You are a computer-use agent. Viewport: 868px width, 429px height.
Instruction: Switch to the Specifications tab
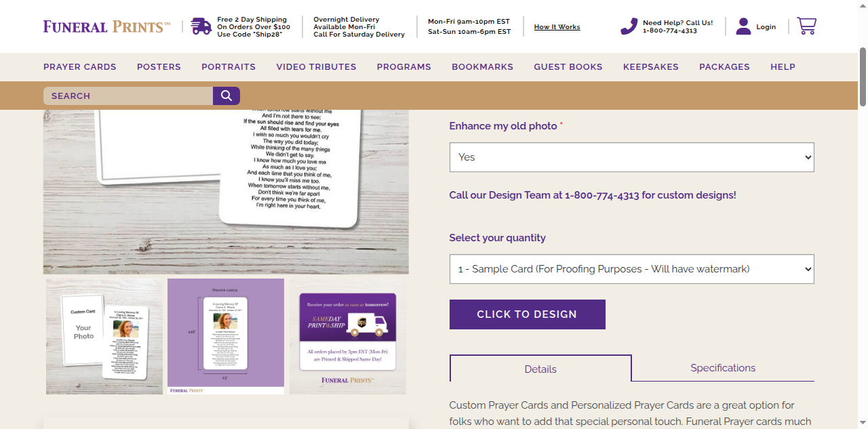[723, 368]
